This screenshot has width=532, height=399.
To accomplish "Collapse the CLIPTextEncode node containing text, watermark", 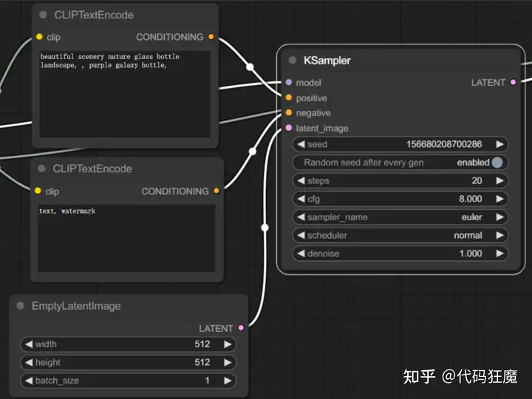I will click(41, 168).
